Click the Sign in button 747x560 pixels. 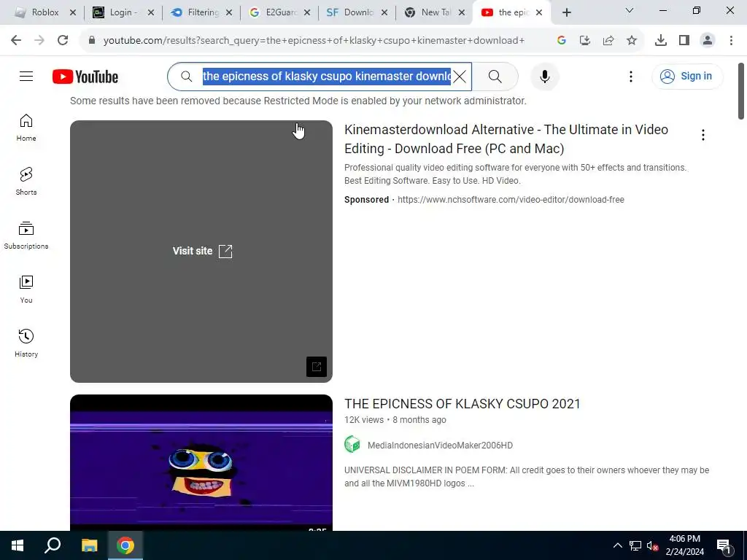click(687, 76)
